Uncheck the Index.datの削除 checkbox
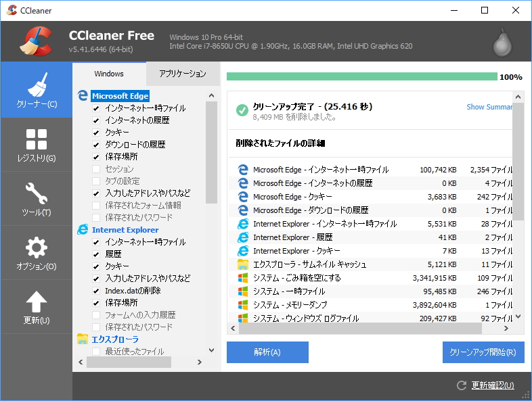This screenshot has height=401, width=532. (96, 291)
